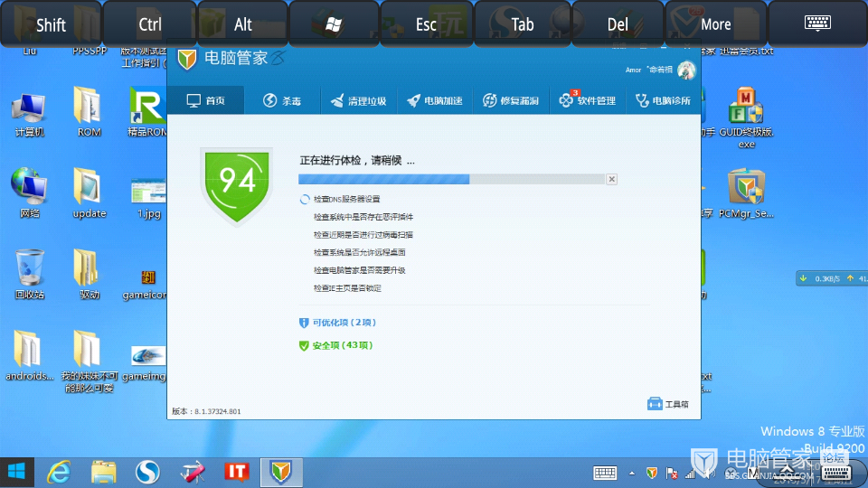Viewport: 868px width, 488px height.
Task: Tap the Windows logo overlay key
Action: 334,24
